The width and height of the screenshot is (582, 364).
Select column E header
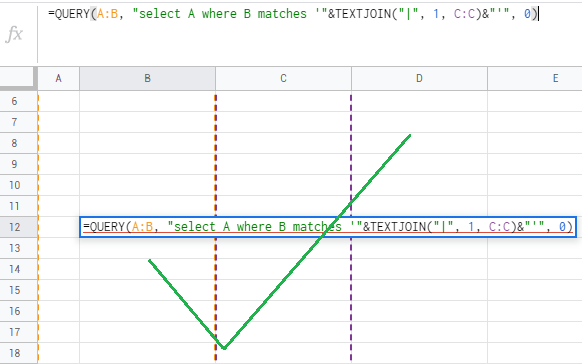coord(534,78)
